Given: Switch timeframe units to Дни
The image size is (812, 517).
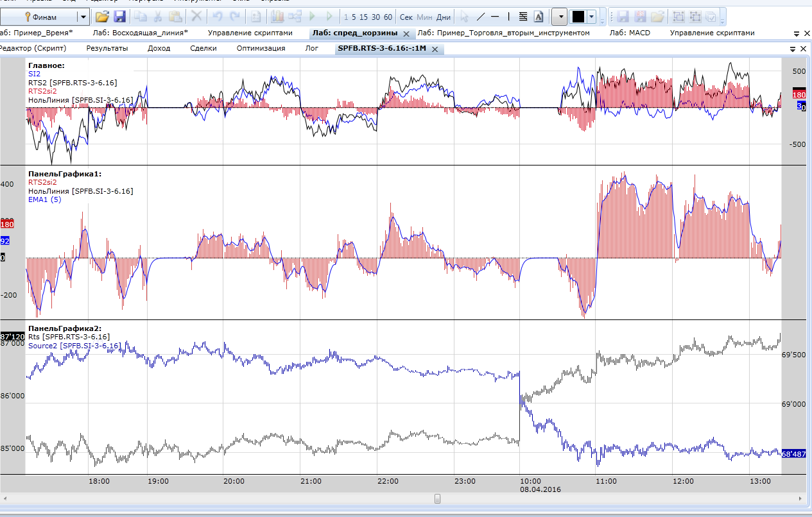Looking at the screenshot, I should [x=444, y=17].
